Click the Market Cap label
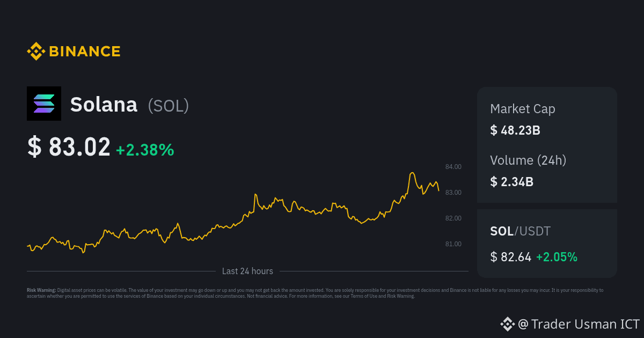This screenshot has width=644, height=338. [x=523, y=109]
